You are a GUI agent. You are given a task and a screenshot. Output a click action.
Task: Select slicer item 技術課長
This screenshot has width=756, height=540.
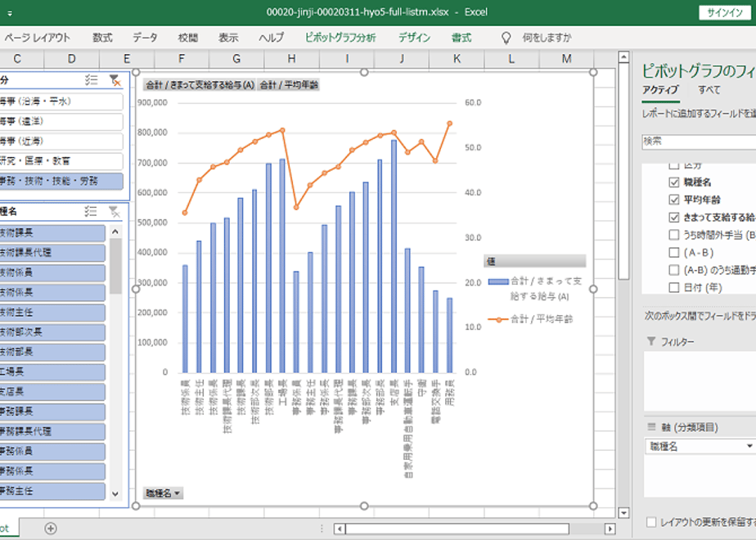pos(52,233)
